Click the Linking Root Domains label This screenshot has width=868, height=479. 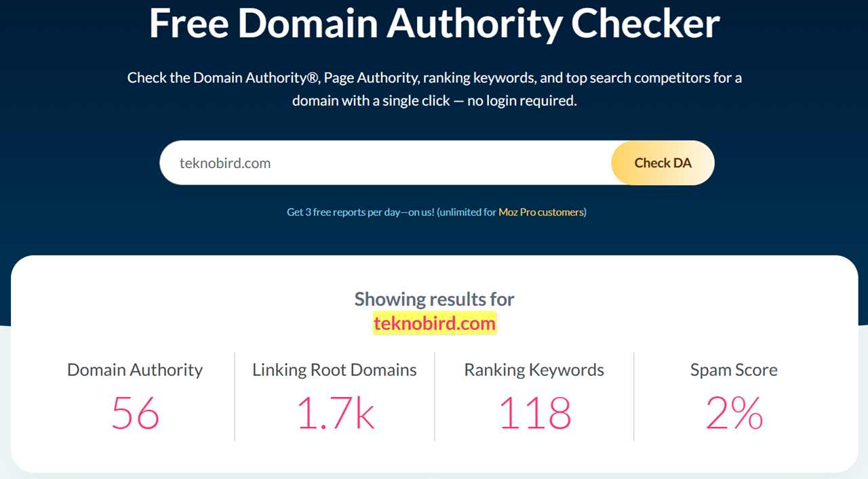pos(335,370)
